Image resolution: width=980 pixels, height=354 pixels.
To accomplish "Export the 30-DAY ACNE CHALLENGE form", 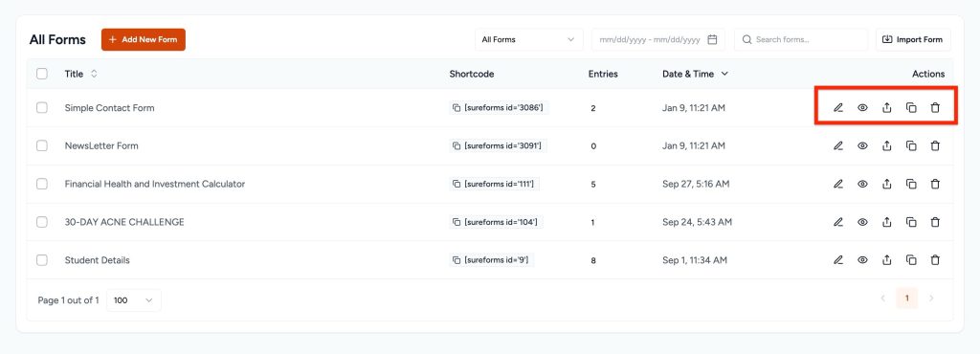I will (x=886, y=222).
